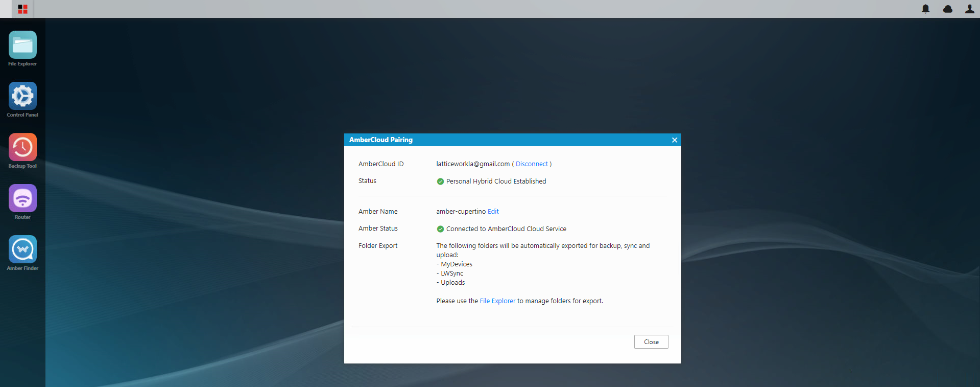The width and height of the screenshot is (980, 387).
Task: Click the green check beside Personal Hybrid Cloud
Action: click(x=440, y=181)
